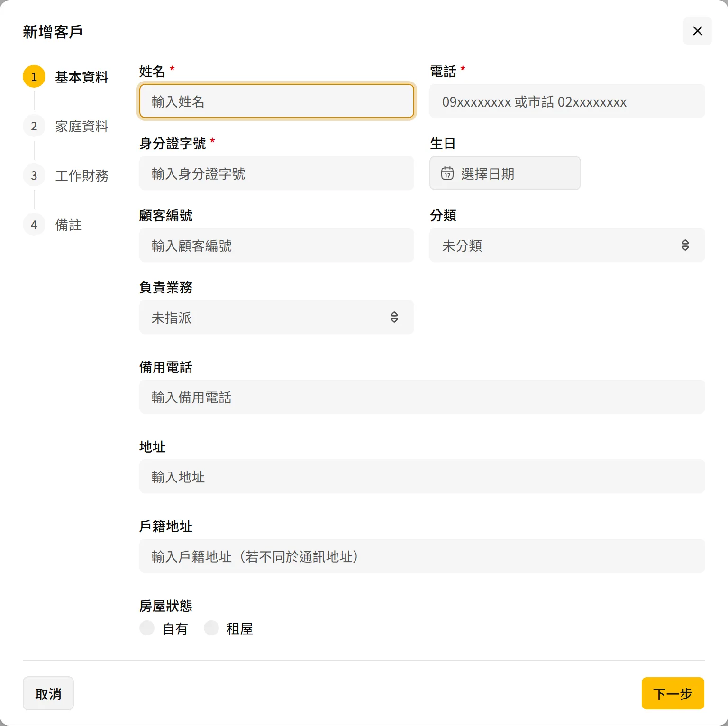Click the up-down arrows in the 未指派 dropdown
This screenshot has height=726, width=728.
(x=394, y=317)
